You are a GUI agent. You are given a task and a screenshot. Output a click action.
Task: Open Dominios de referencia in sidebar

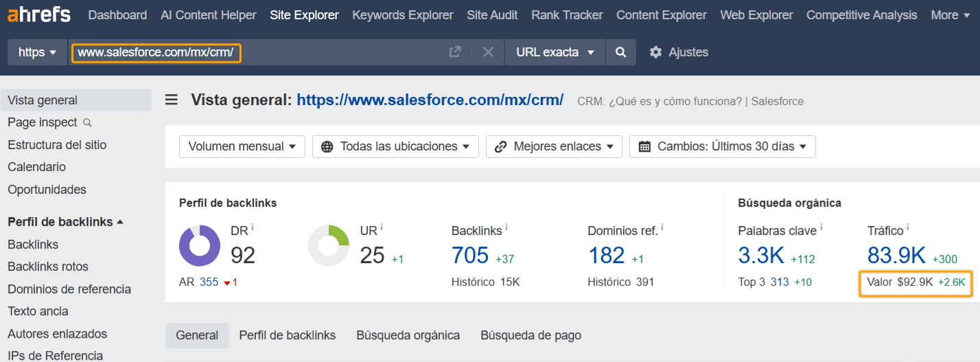(69, 289)
